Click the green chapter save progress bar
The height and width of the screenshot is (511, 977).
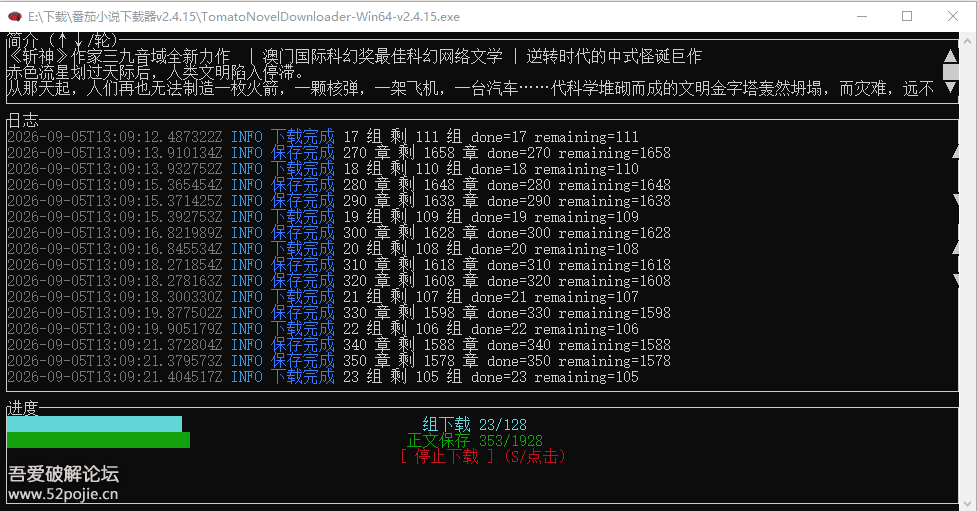coord(98,441)
